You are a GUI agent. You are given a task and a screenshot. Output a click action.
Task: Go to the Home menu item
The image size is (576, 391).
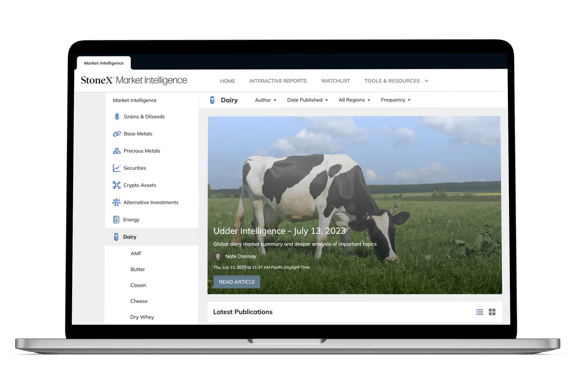227,81
